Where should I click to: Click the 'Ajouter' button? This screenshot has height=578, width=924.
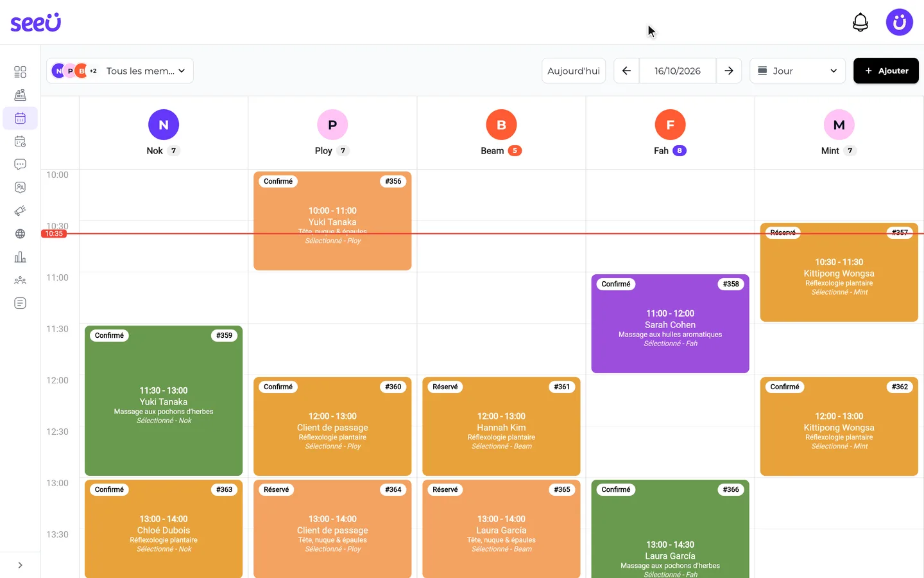point(886,71)
